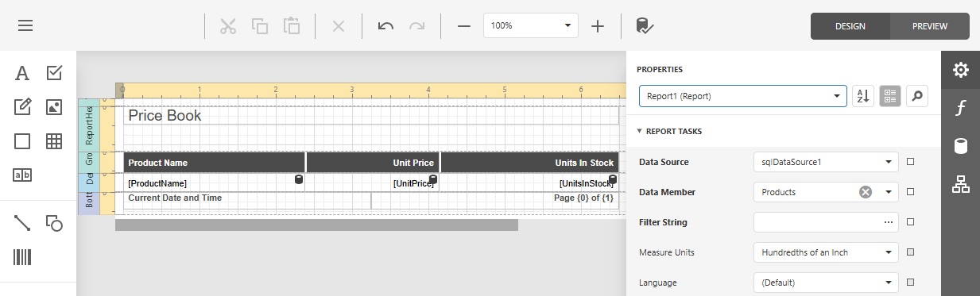The image size is (980, 296).
Task: Select the Character Comb control tool
Action: pos(22,175)
